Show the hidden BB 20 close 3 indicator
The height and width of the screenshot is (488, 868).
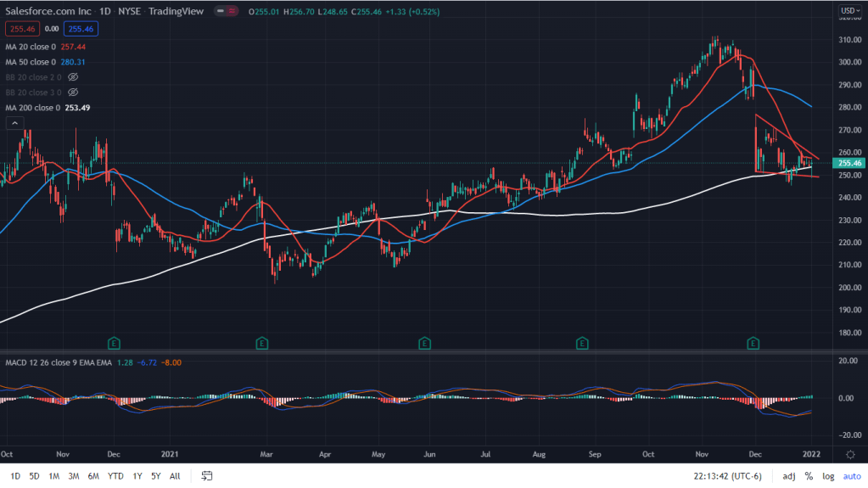coord(73,92)
